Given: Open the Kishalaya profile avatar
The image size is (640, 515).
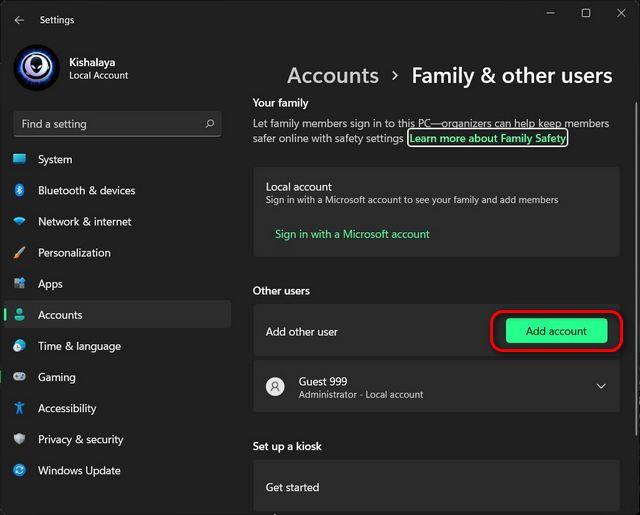Looking at the screenshot, I should point(36,67).
